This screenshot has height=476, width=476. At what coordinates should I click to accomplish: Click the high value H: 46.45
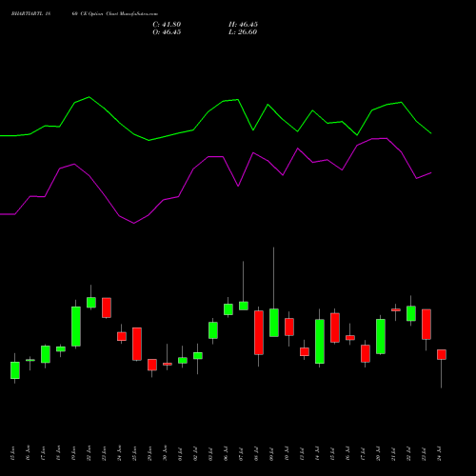243,25
